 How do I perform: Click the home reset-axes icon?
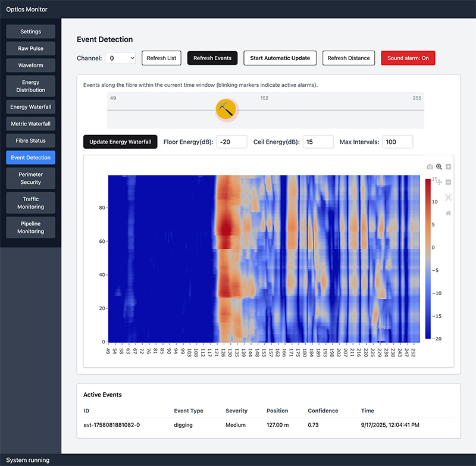point(449,213)
